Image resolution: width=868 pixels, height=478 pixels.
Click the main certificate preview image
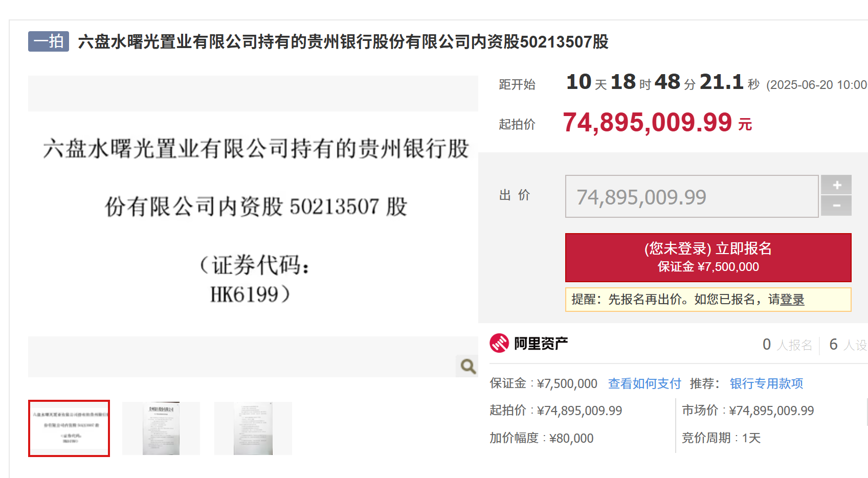click(253, 220)
